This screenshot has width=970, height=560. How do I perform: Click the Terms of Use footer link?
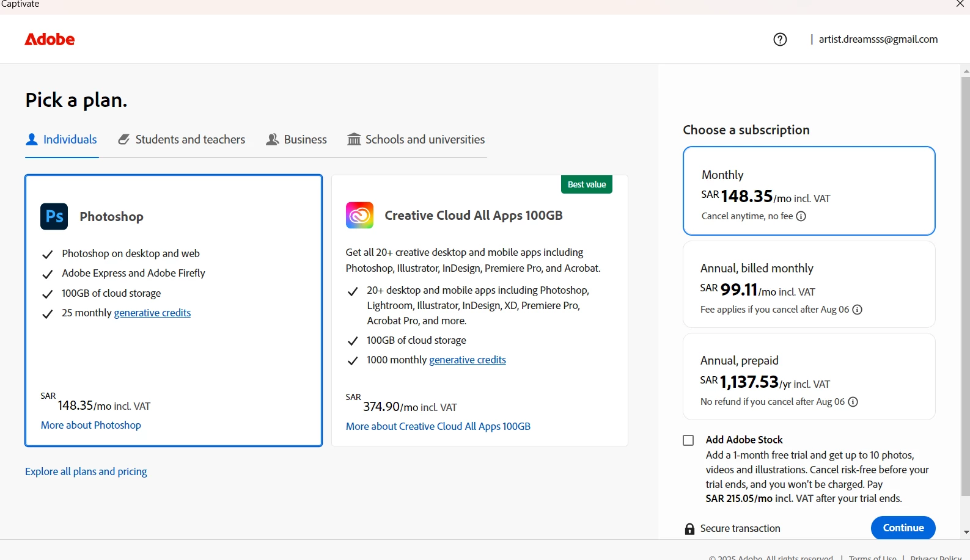tap(873, 557)
